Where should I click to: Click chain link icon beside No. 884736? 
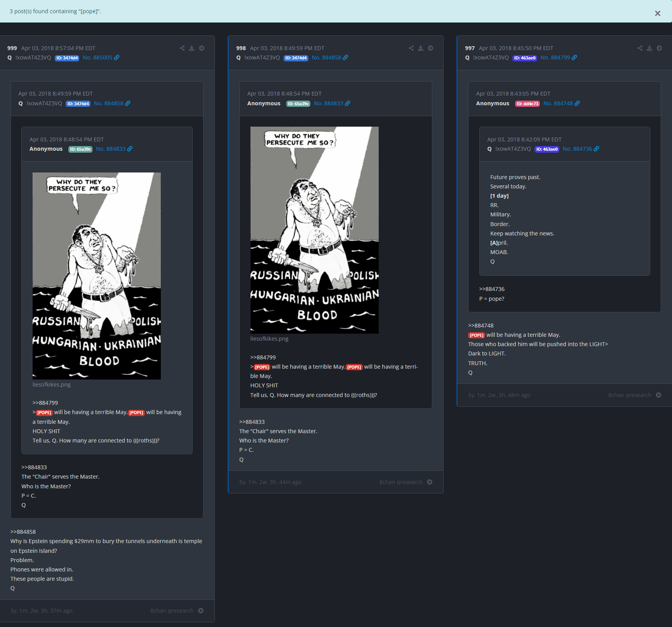tap(597, 149)
